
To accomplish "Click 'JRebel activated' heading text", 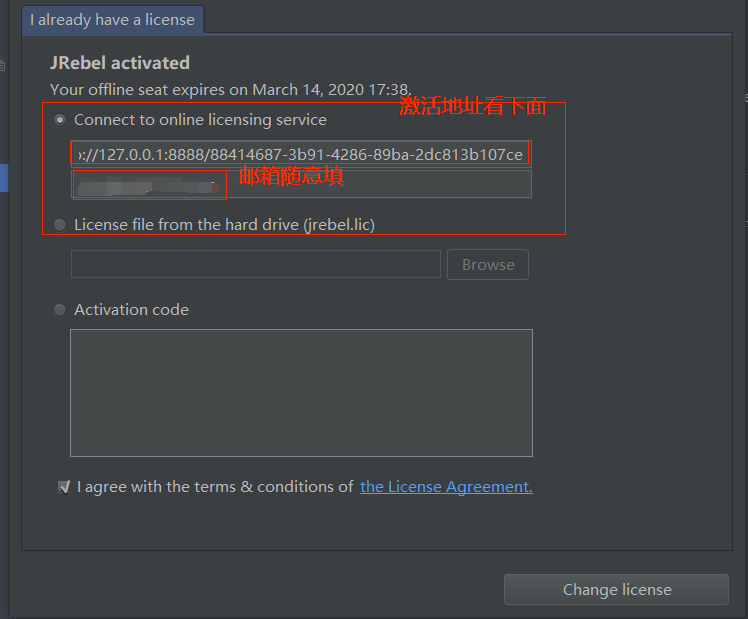I will (120, 63).
